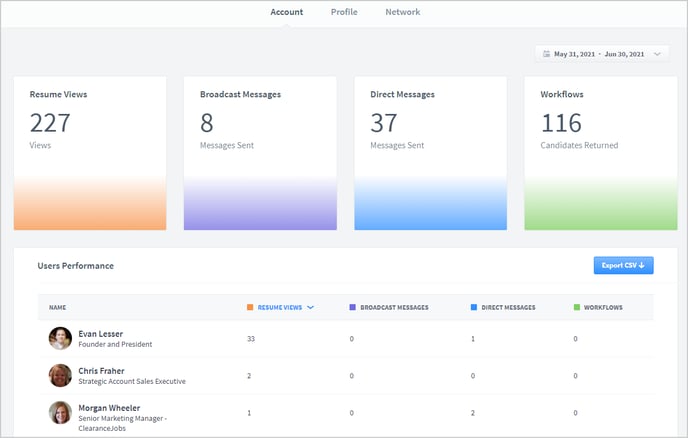Open the Broadcast Messages summary card
688x438 pixels.
click(x=260, y=153)
